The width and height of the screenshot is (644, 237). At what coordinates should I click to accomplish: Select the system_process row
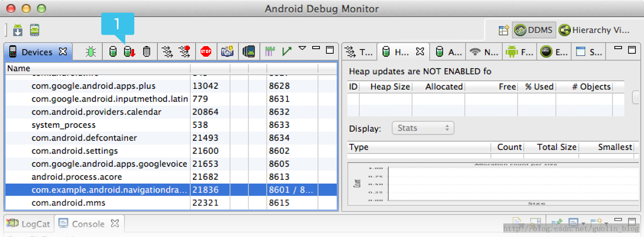(x=171, y=125)
